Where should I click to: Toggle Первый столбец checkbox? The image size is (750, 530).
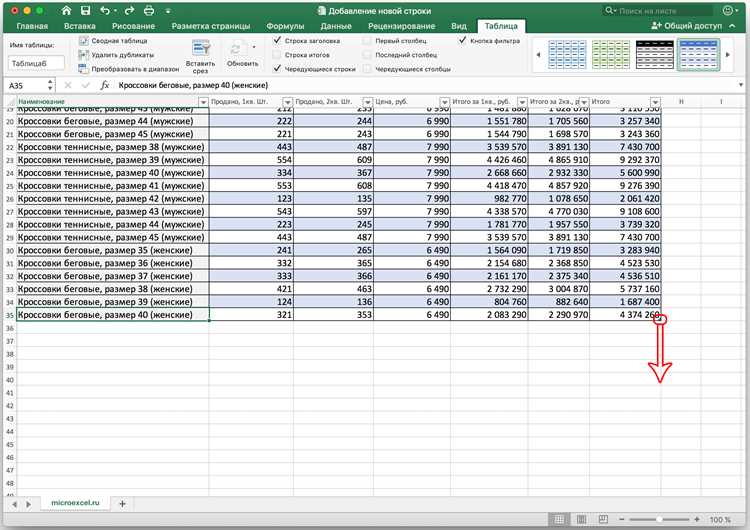click(x=367, y=41)
